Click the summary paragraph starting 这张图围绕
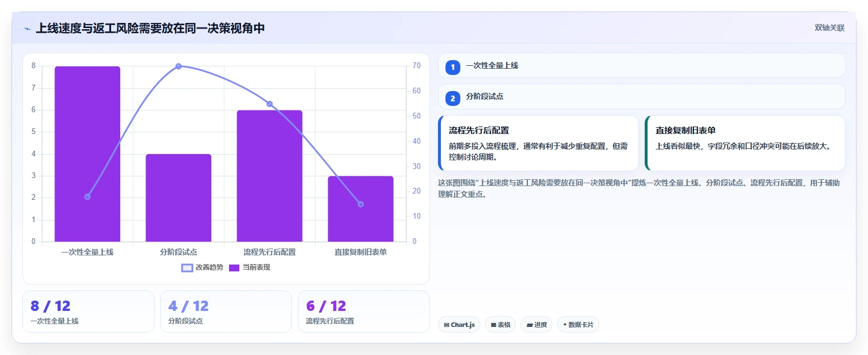 [x=638, y=188]
